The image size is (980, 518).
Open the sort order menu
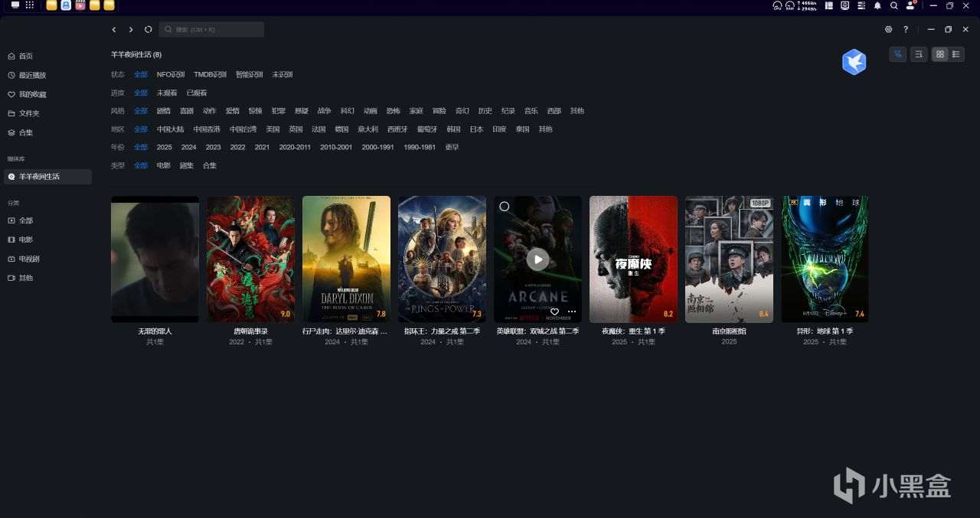[919, 54]
